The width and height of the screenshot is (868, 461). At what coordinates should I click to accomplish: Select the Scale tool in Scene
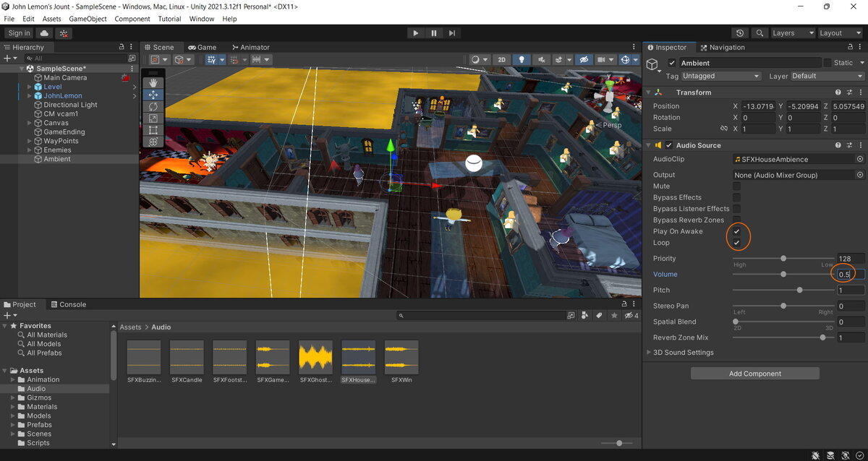[x=153, y=118]
